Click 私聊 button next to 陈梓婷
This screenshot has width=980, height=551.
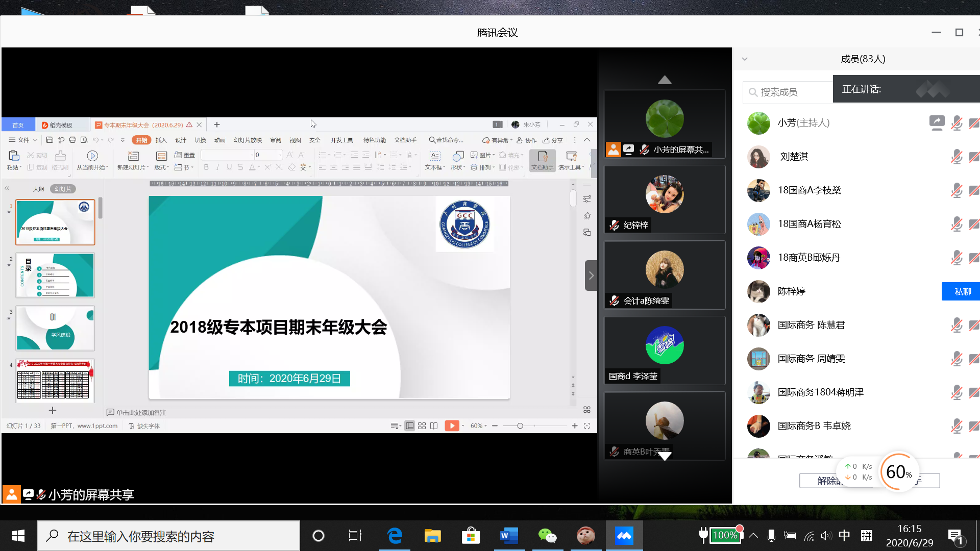click(x=962, y=291)
